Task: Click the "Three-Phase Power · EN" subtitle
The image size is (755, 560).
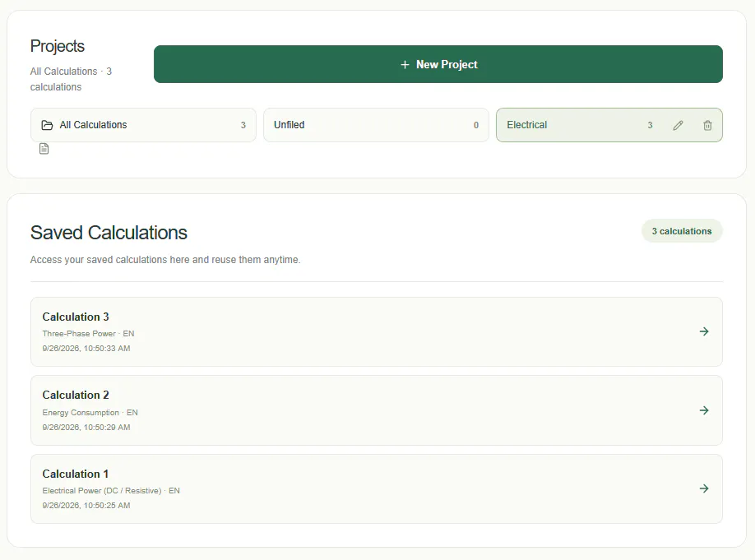Action: pos(88,333)
